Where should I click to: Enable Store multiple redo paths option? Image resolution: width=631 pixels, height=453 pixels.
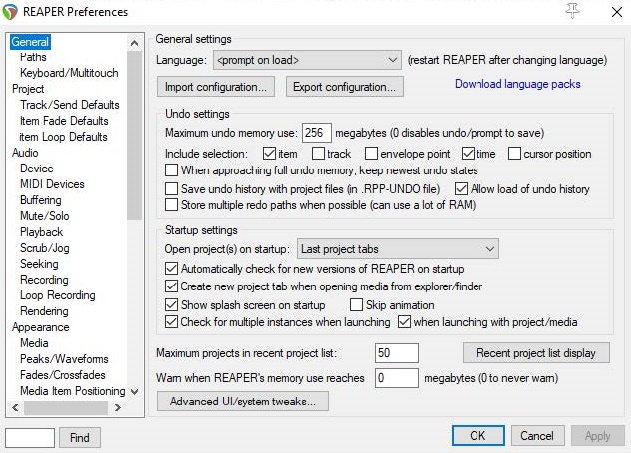(171, 205)
